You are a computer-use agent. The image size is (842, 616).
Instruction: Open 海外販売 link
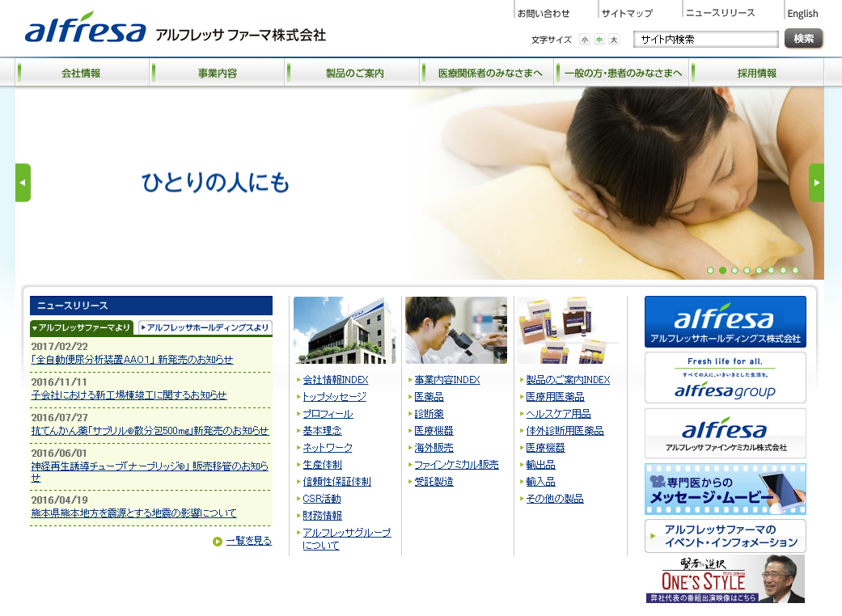point(434,448)
